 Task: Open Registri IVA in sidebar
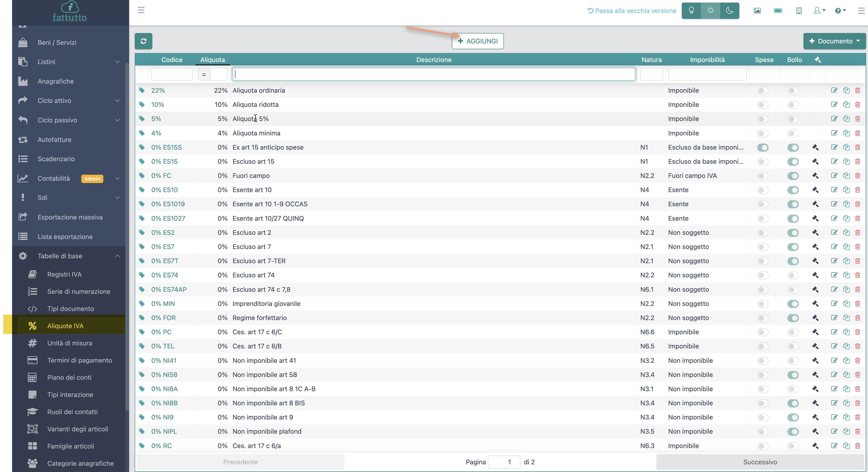pos(64,274)
